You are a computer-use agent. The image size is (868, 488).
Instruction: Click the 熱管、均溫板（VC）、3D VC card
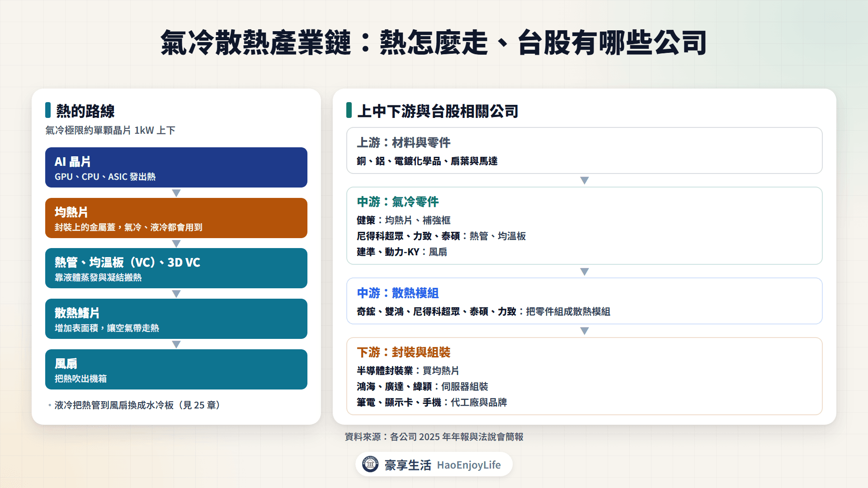click(176, 268)
